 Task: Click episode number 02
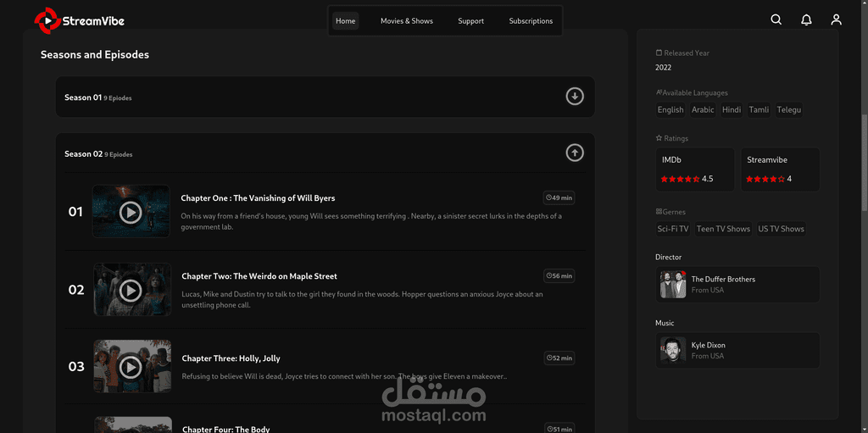[75, 290]
